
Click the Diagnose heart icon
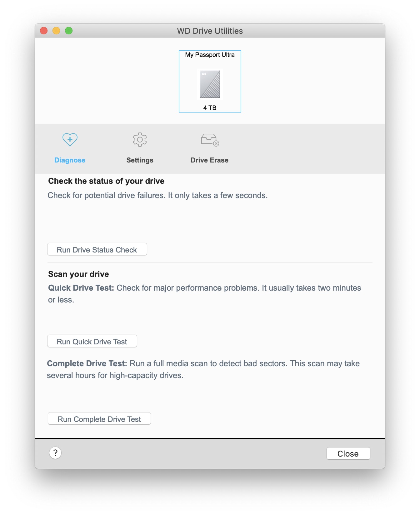pyautogui.click(x=70, y=139)
